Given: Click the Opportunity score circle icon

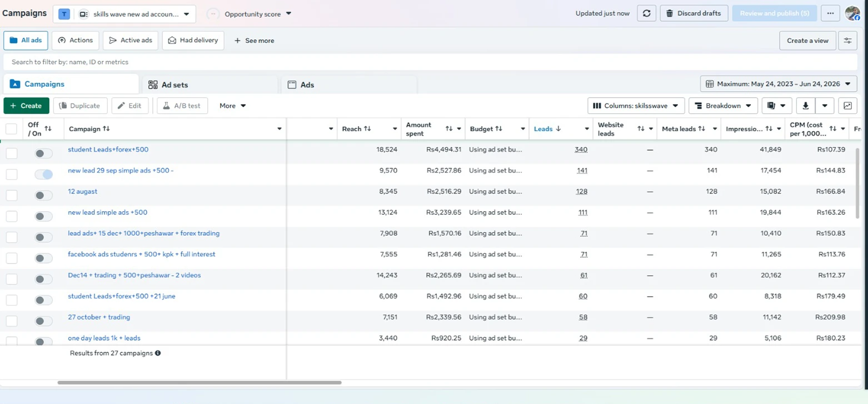Looking at the screenshot, I should click(x=213, y=14).
